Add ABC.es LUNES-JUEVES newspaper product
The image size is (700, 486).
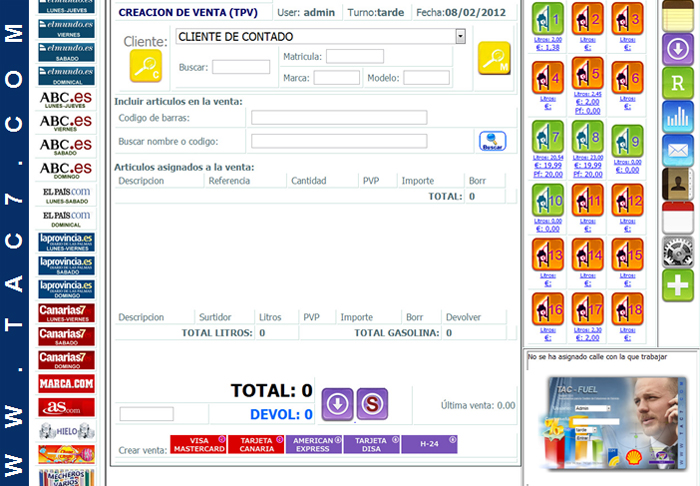pyautogui.click(x=67, y=100)
